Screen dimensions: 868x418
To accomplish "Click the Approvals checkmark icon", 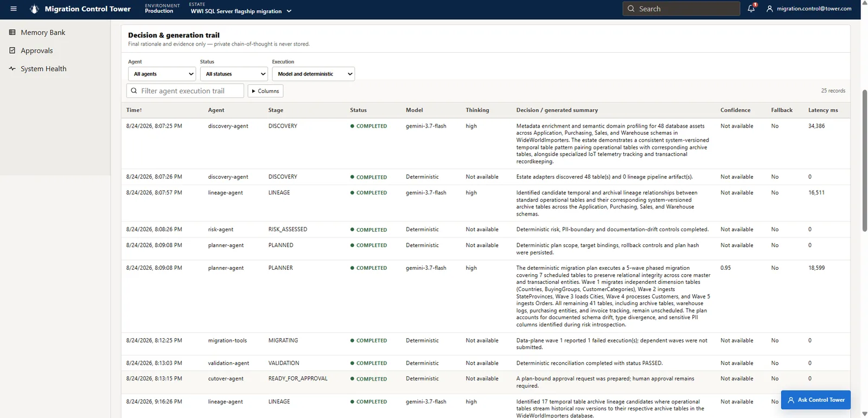I will [x=12, y=50].
